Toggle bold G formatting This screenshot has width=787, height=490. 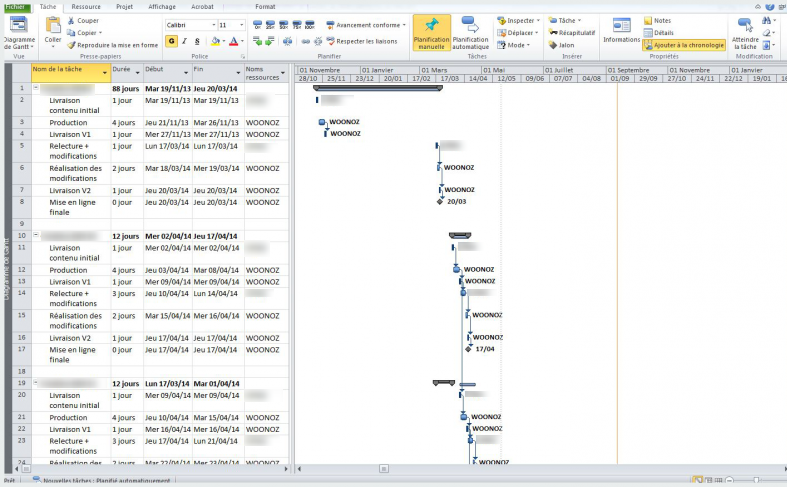172,41
